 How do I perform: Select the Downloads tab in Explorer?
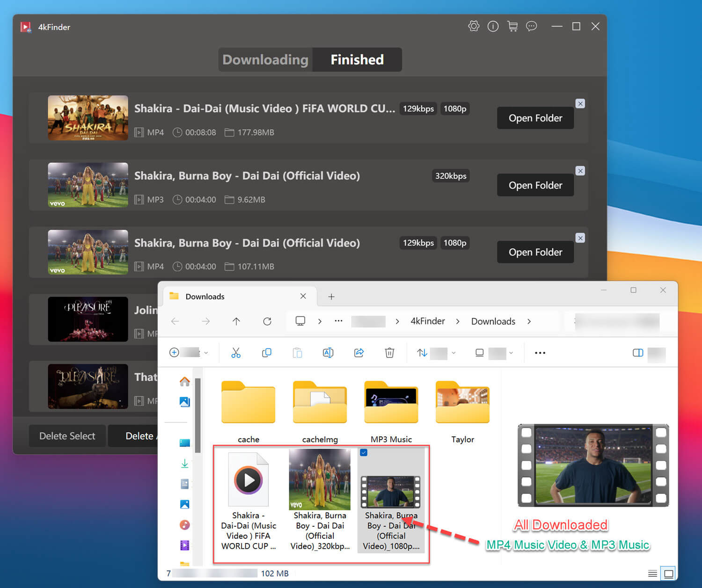click(x=240, y=297)
